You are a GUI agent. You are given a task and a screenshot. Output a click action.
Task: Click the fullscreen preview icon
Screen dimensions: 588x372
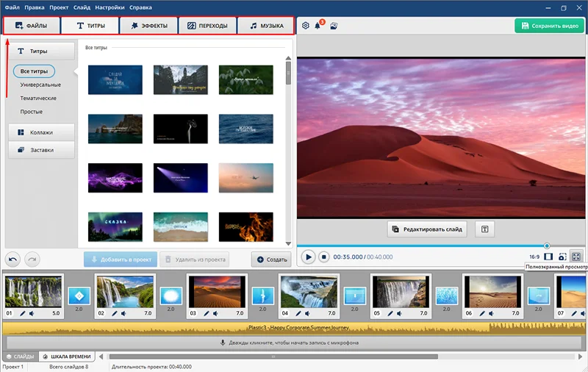(576, 257)
